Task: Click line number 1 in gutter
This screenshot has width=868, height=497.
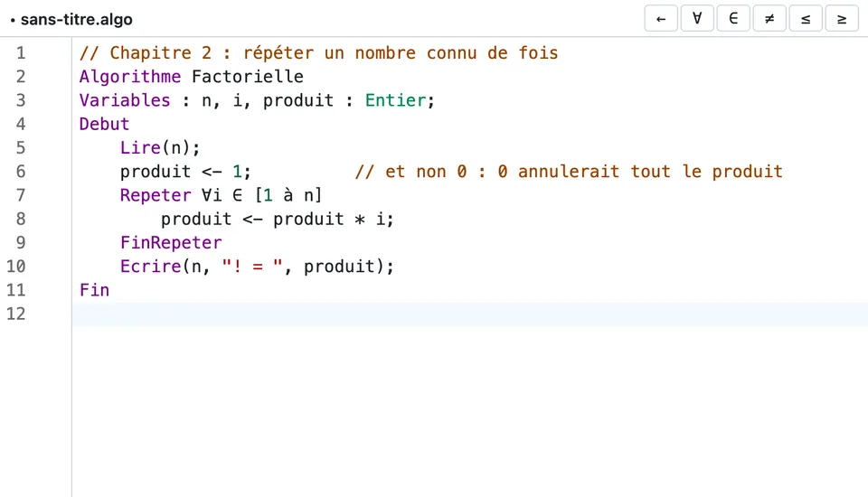Action: coord(21,53)
